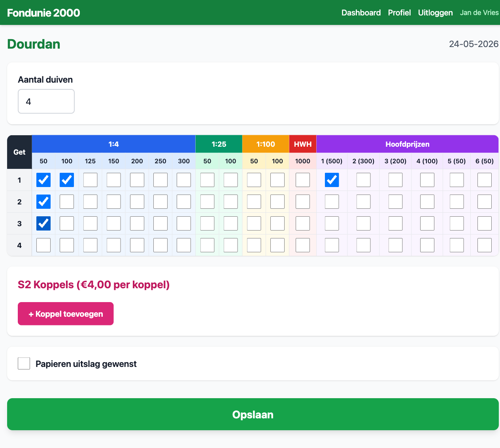Viewport: 500px width, 448px height.
Task: Click the 300 column header under 1:4
Action: [x=184, y=161]
